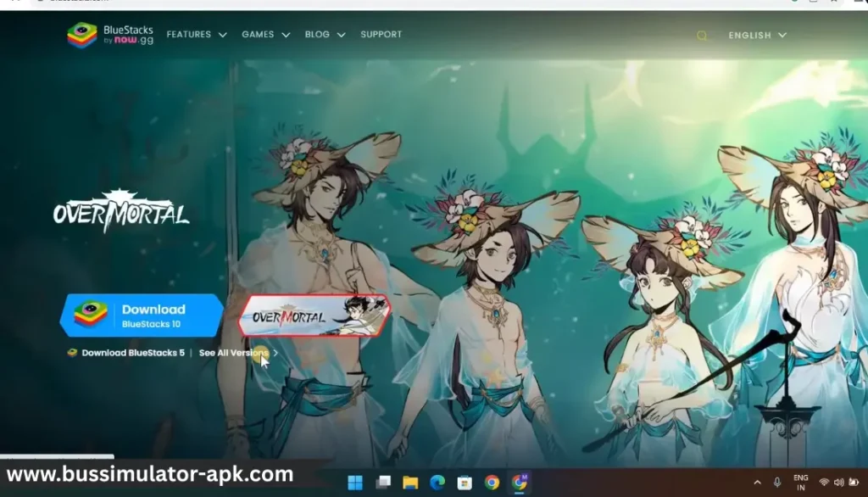The width and height of the screenshot is (868, 497).
Task: Expand hidden system tray icons
Action: 757,482
